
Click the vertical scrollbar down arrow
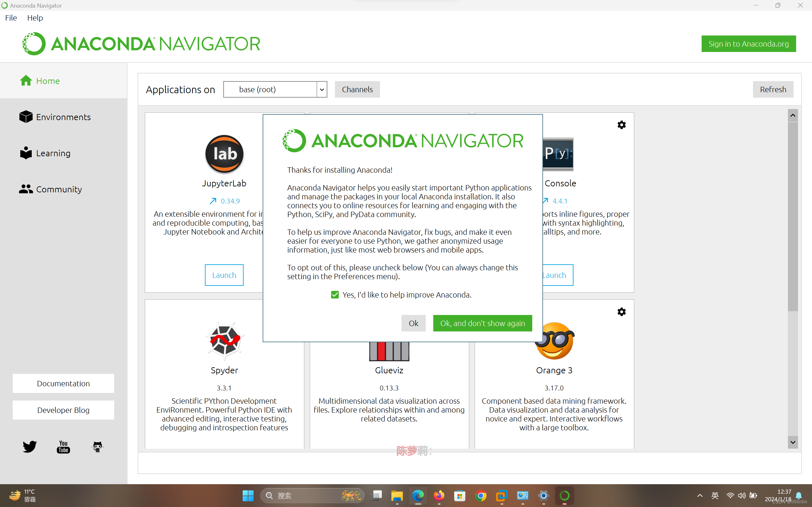pyautogui.click(x=793, y=442)
